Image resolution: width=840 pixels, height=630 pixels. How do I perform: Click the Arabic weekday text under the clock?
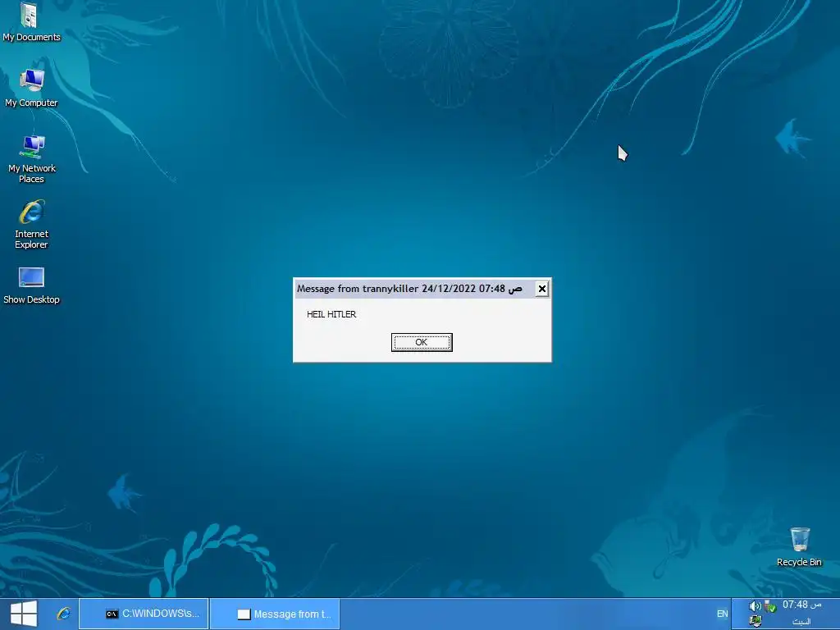tap(801, 622)
